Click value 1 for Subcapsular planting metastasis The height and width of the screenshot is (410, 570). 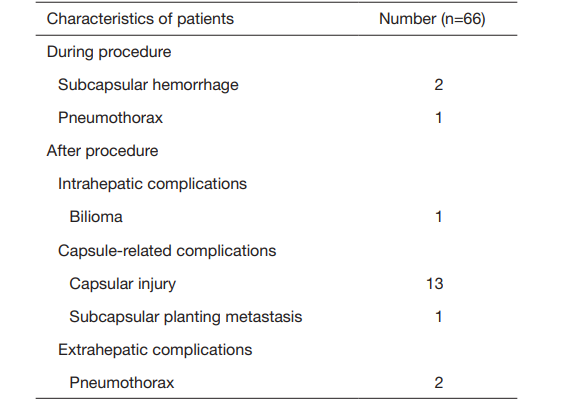tap(439, 317)
